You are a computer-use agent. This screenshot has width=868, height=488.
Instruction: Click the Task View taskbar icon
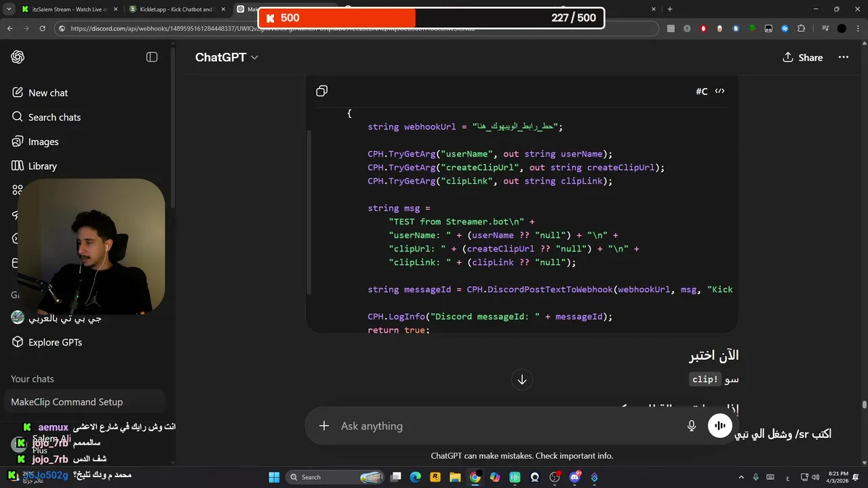395,477
